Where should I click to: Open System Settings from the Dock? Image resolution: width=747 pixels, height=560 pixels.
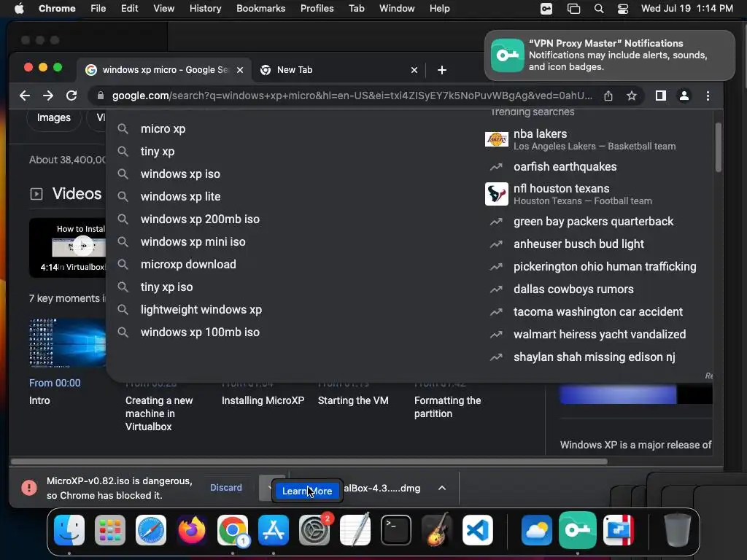tap(314, 530)
